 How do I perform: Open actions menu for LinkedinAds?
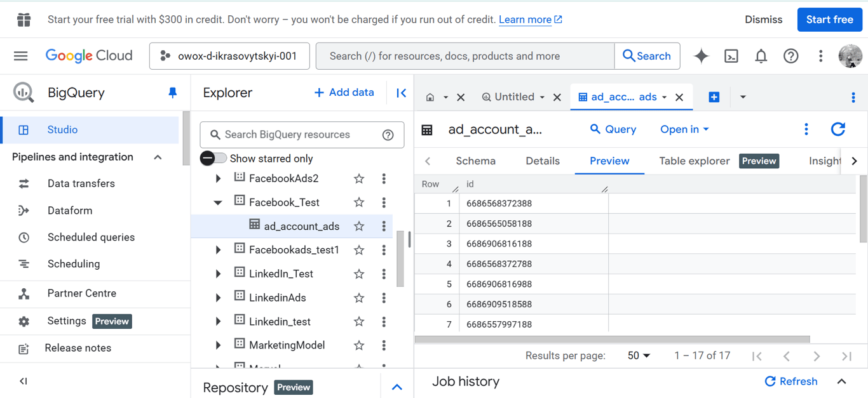[x=384, y=298]
